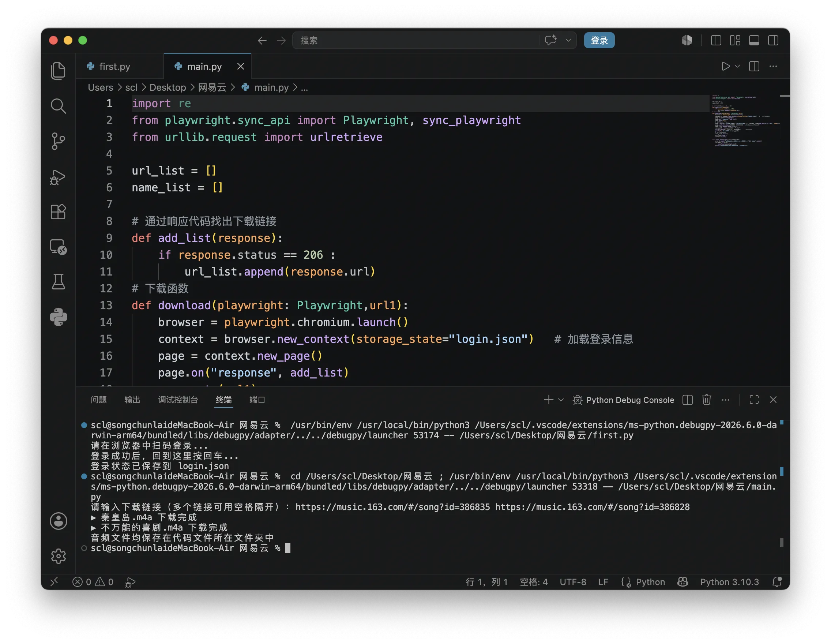The image size is (831, 644).
Task: Open the Explorer view in activity bar
Action: click(58, 71)
